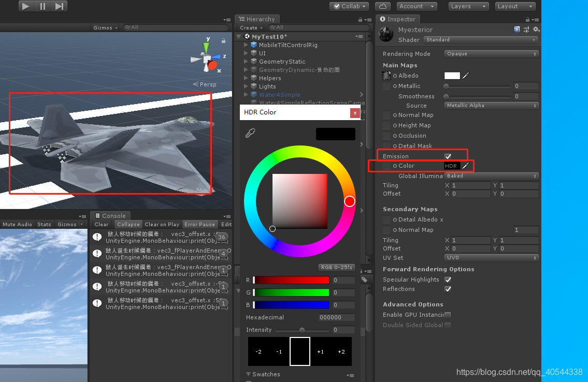Use the Emission color eyedropper
This screenshot has width=588, height=382.
465,166
